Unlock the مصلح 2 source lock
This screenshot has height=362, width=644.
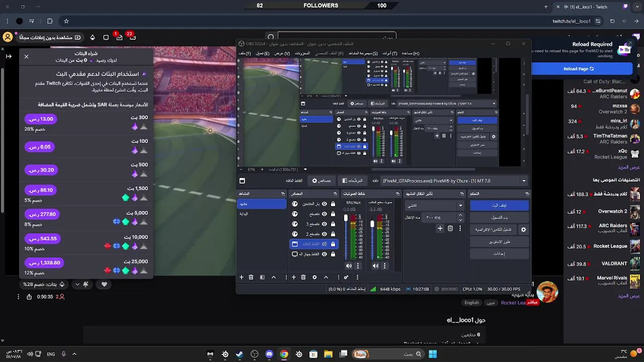[333, 234]
